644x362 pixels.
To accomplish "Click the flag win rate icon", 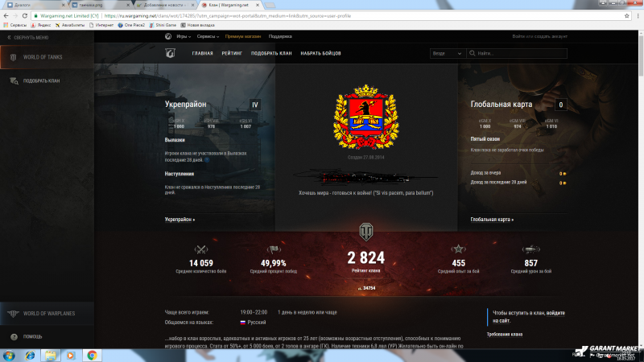I will coord(273,249).
